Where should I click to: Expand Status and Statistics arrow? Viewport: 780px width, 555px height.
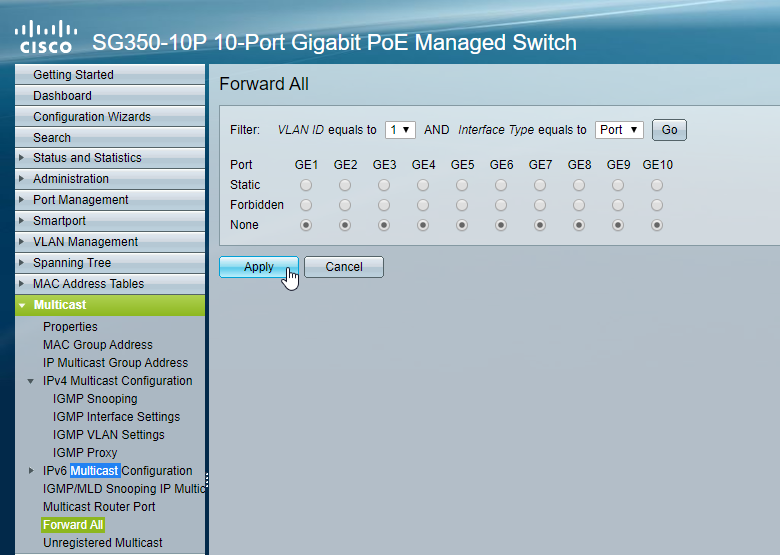(x=21, y=158)
